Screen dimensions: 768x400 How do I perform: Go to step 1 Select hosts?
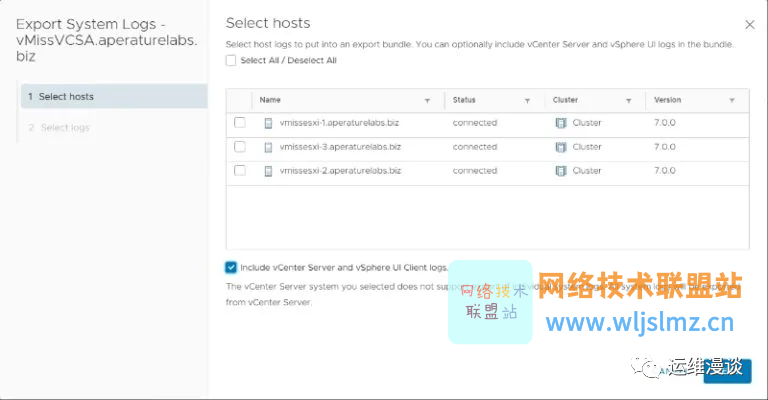[x=114, y=96]
